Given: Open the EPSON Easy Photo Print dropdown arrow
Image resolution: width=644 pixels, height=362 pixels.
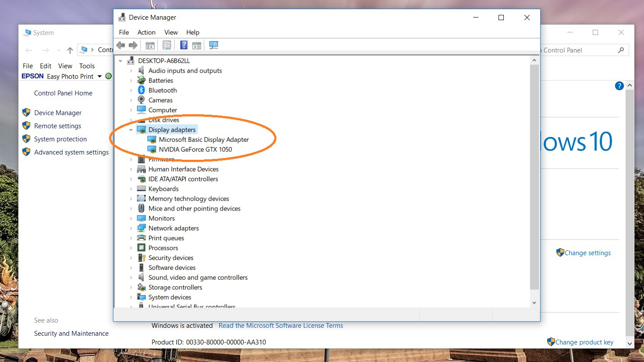Looking at the screenshot, I should click(x=99, y=76).
